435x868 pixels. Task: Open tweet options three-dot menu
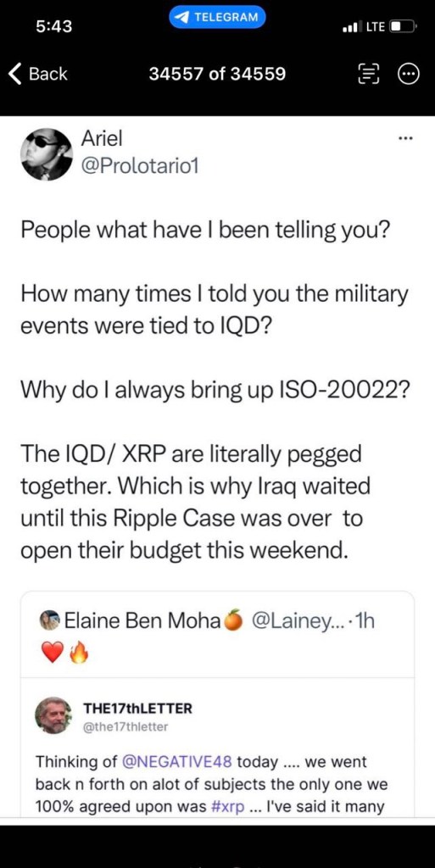405,140
